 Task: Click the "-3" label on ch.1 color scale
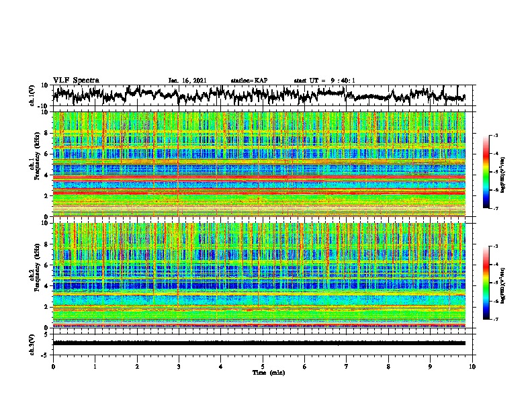tap(496, 136)
